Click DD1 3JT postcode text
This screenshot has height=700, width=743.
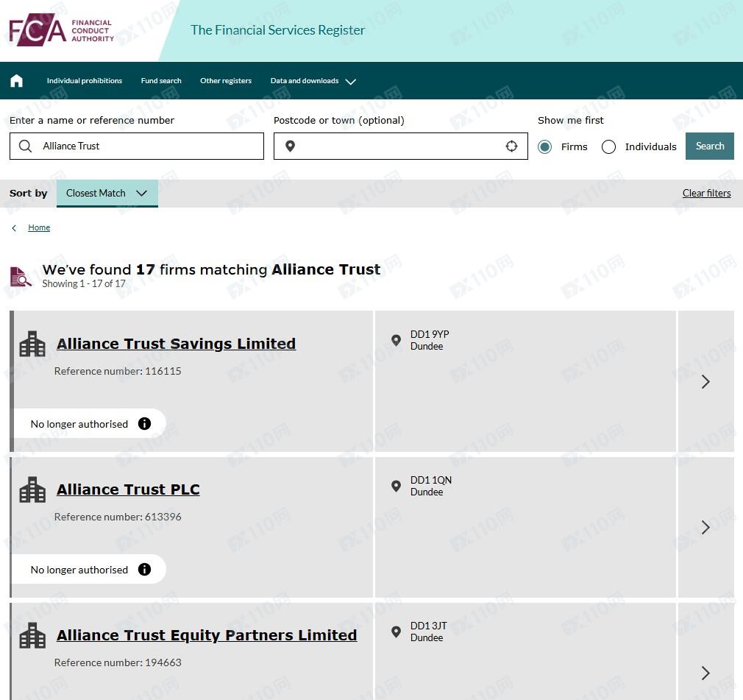point(428,626)
